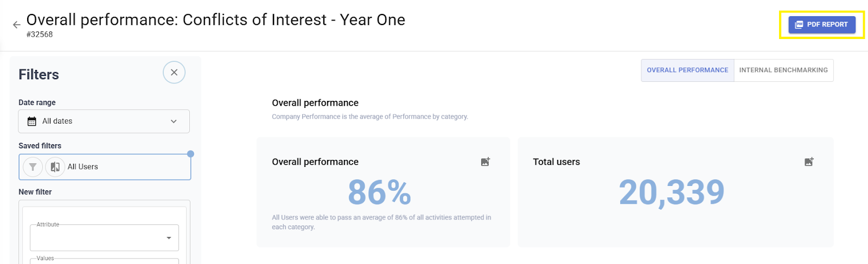Click the blue dot on Saved filters box
The height and width of the screenshot is (264, 868).
click(190, 154)
